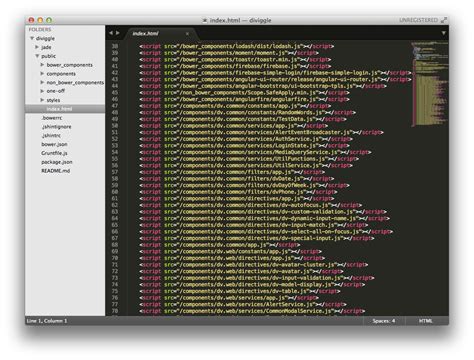Viewport: 474px width, 360px height.
Task: Click the UtilFunctions.js script line
Action: coord(249,159)
